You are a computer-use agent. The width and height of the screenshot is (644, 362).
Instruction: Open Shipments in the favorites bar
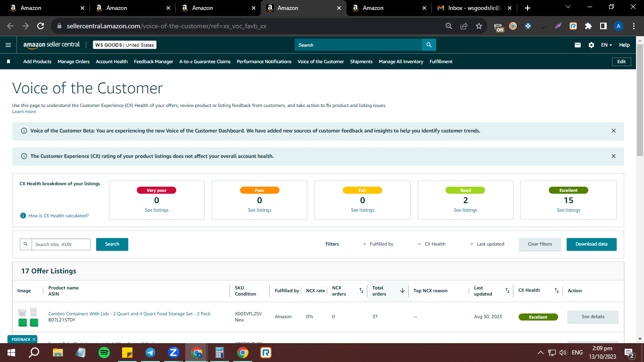361,61
